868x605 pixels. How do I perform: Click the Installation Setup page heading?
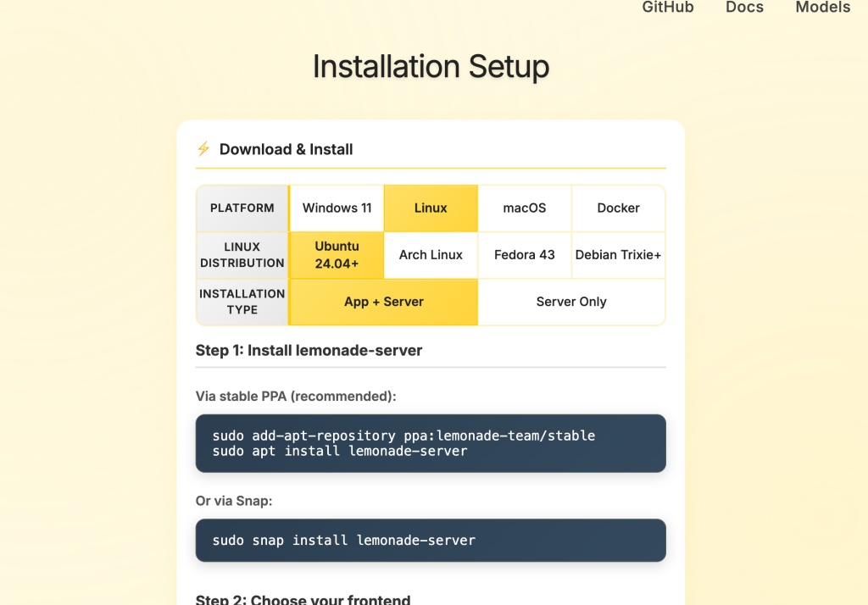[431, 66]
